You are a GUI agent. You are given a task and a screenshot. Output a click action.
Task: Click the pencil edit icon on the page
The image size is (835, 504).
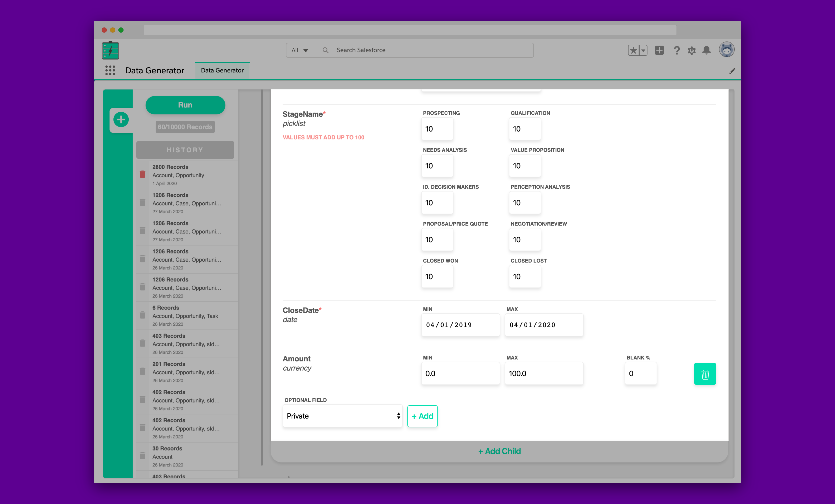click(732, 71)
